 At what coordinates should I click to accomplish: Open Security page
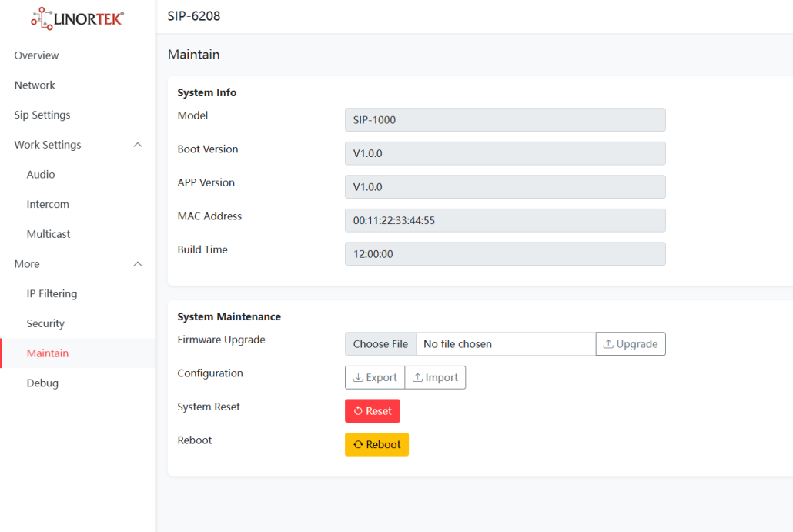point(45,323)
